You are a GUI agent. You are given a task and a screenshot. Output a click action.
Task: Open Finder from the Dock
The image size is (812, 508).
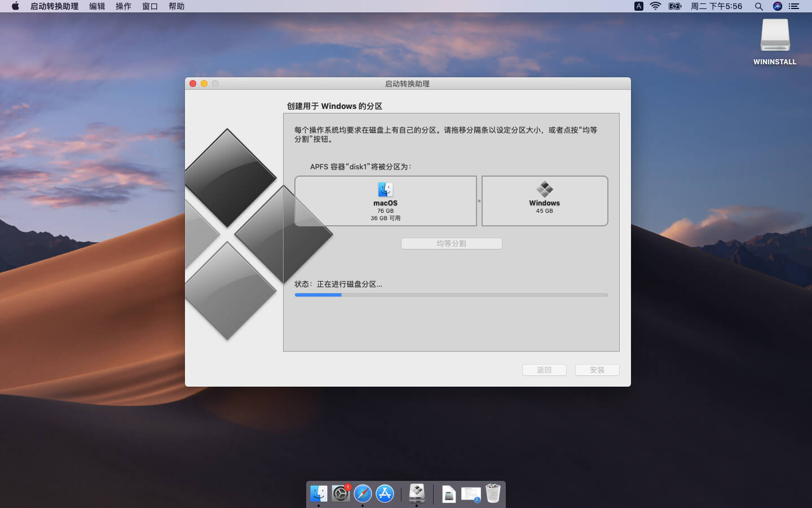pos(319,493)
